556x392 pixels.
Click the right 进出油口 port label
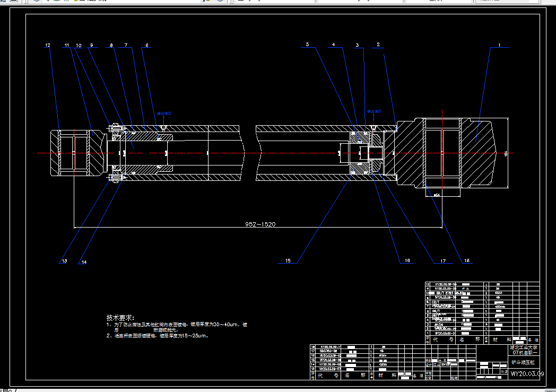(373, 111)
